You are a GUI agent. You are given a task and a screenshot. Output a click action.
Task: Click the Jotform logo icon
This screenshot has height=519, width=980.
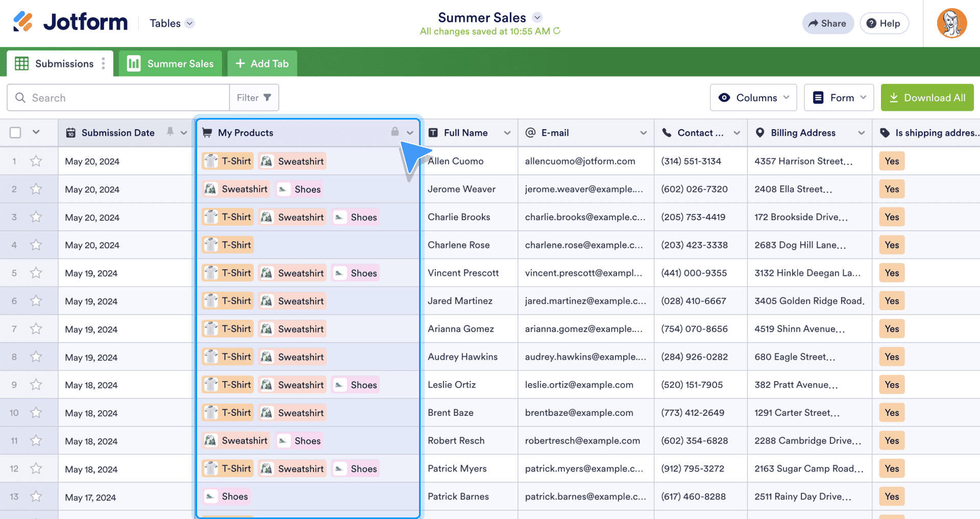(x=23, y=22)
